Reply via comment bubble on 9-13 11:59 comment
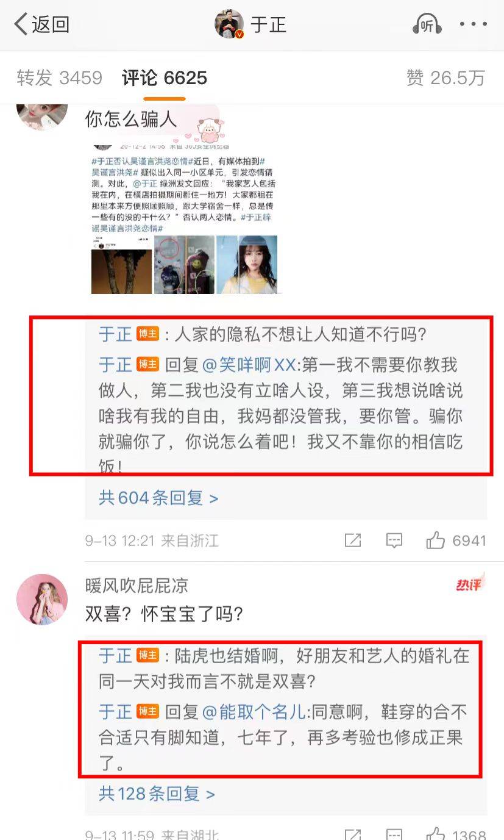 pyautogui.click(x=394, y=833)
